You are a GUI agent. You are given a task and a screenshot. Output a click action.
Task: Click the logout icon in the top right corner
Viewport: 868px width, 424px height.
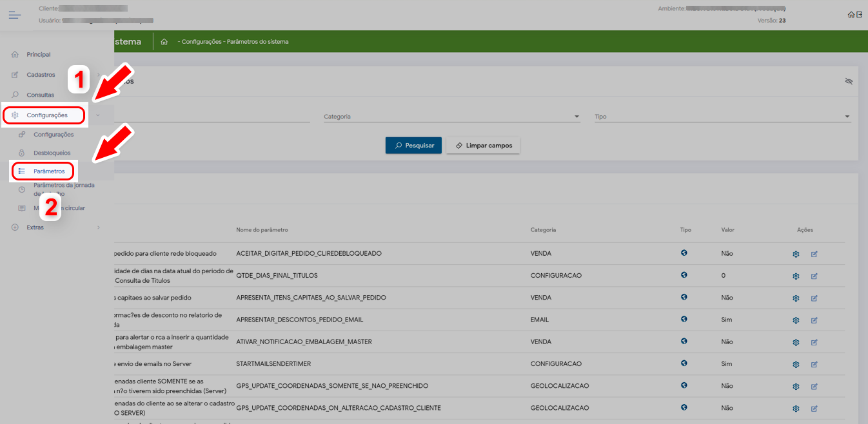point(859,15)
